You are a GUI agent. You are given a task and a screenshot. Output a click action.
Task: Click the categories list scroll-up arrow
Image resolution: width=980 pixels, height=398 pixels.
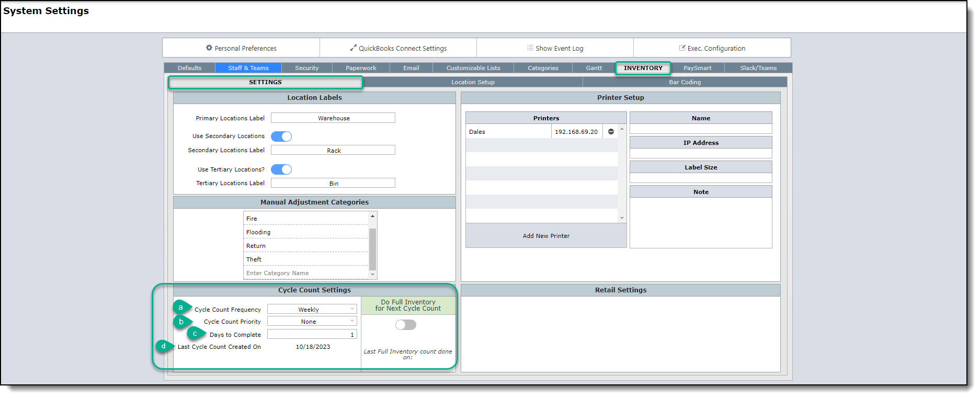(372, 216)
